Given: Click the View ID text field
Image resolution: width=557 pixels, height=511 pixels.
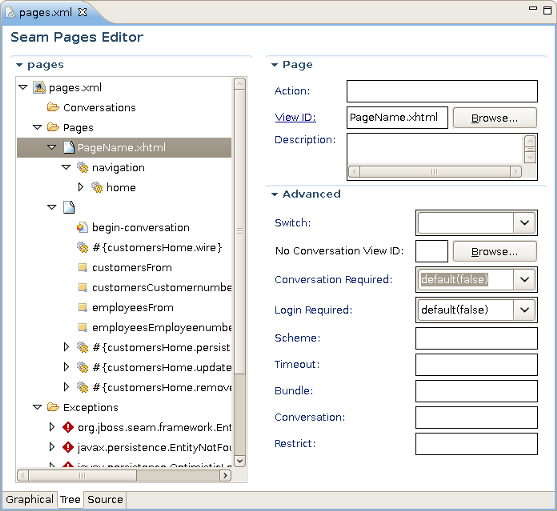Looking at the screenshot, I should tap(397, 118).
